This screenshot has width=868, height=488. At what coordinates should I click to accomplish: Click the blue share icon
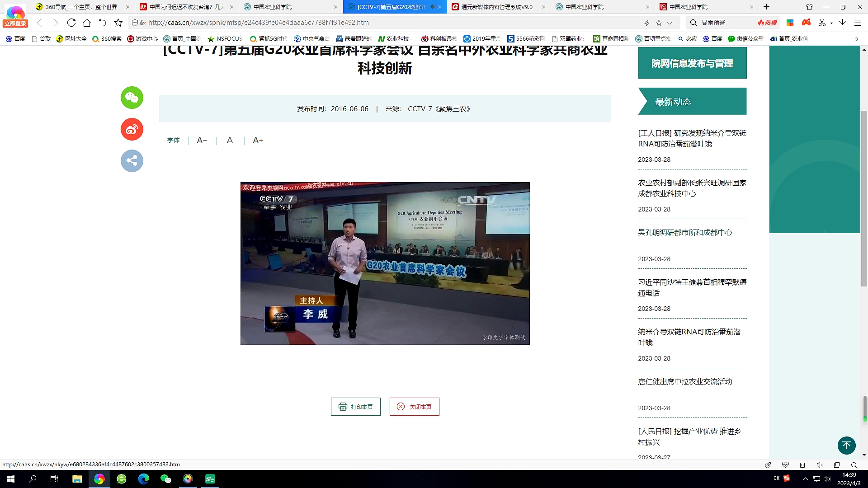(x=132, y=161)
